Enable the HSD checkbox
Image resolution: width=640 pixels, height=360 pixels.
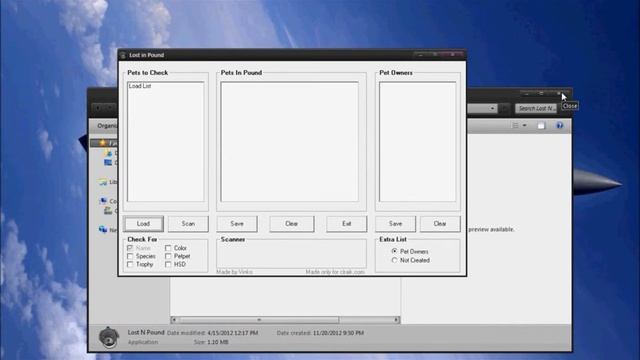(168, 264)
